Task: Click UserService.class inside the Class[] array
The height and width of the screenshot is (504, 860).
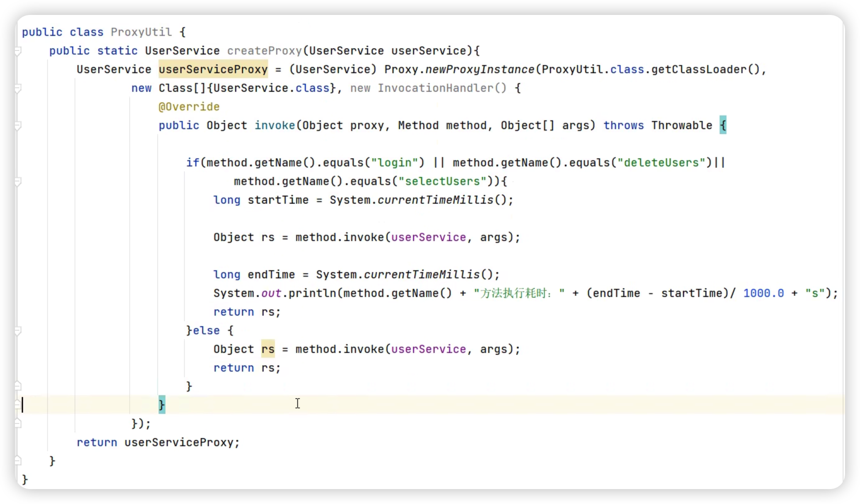Action: click(x=271, y=88)
